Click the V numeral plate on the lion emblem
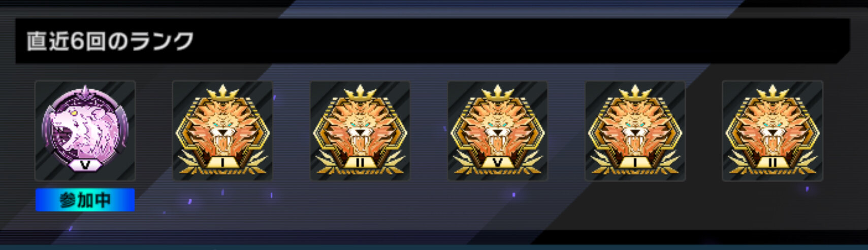This screenshot has width=868, height=250. click(x=498, y=163)
